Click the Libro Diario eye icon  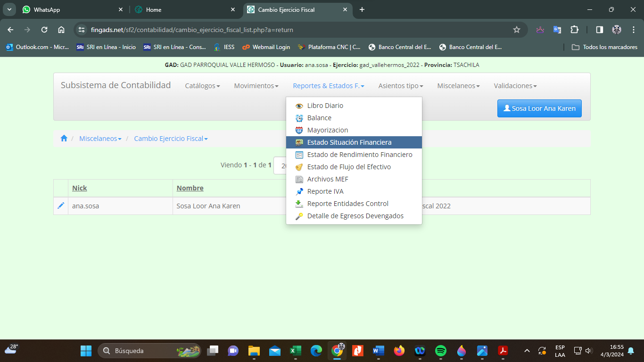(x=299, y=106)
